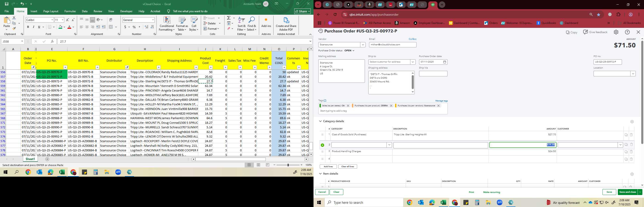This screenshot has width=644, height=207.
Task: Open the QuickBooks help question icon
Action: click(627, 32)
